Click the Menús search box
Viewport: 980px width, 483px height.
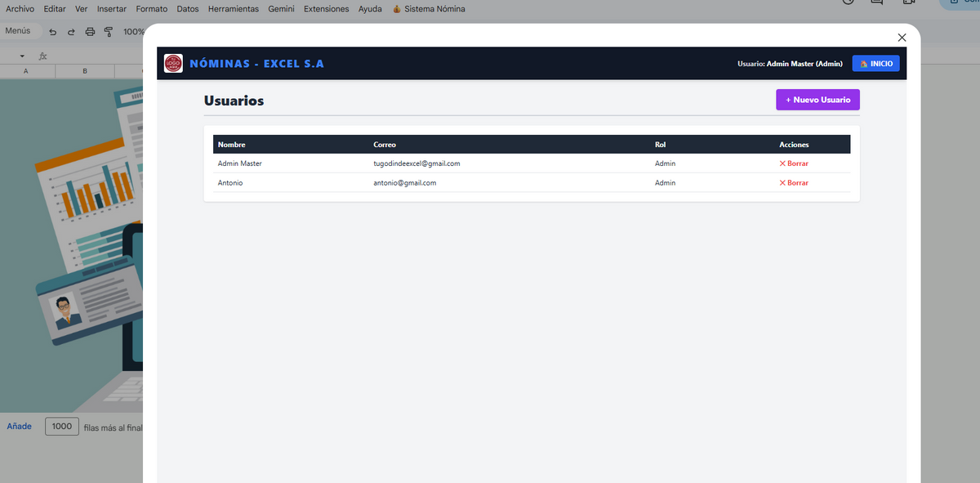(x=20, y=31)
